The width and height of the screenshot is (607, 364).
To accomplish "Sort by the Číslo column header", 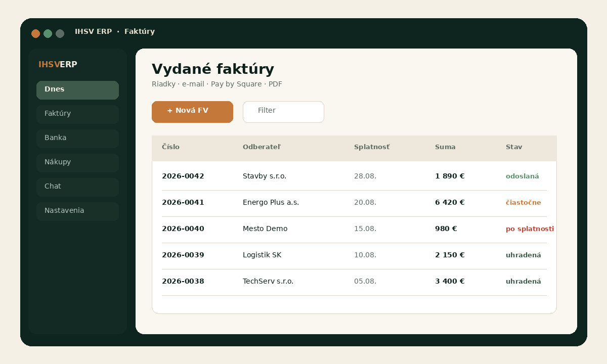I will tap(170, 147).
